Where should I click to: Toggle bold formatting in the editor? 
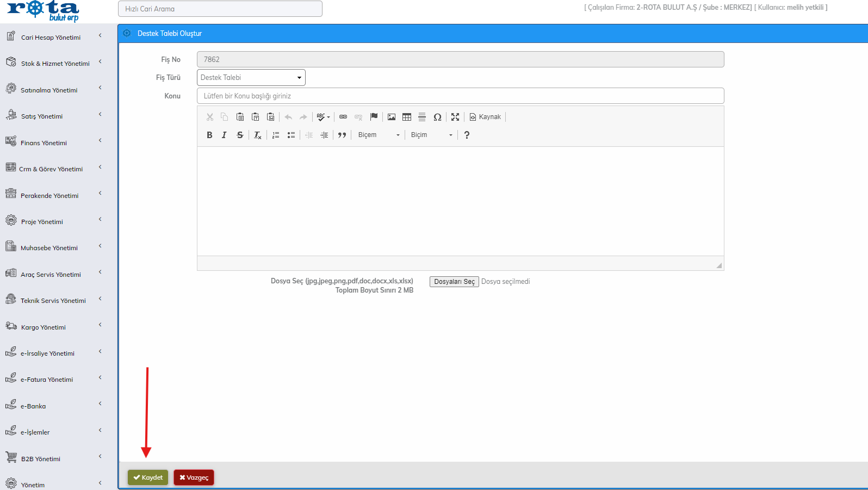pos(209,135)
